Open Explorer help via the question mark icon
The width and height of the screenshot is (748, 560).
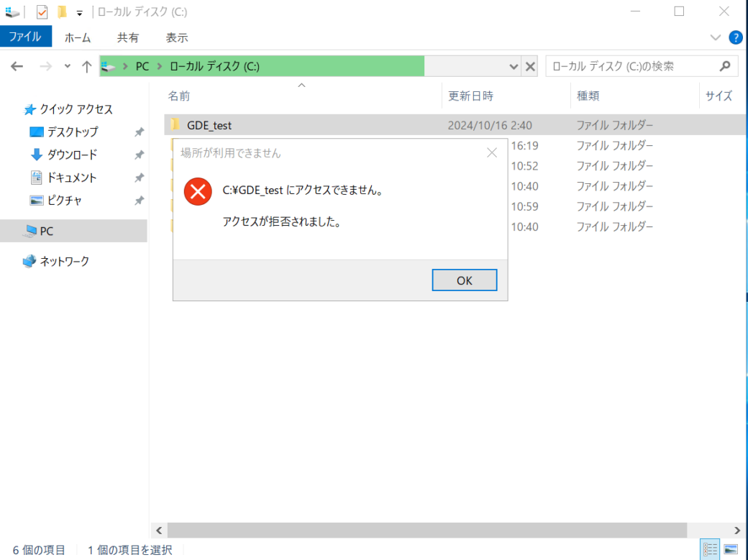[x=735, y=37]
